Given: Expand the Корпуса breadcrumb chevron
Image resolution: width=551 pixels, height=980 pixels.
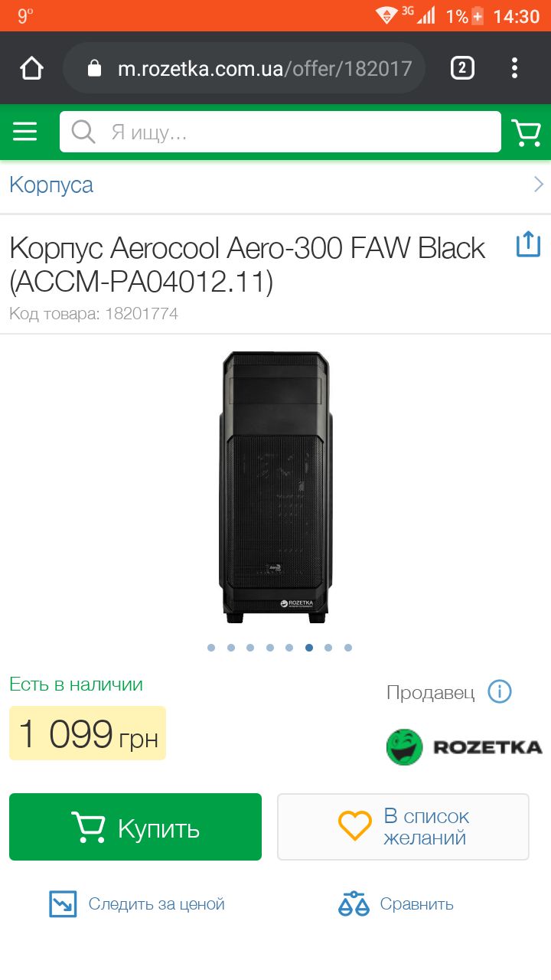Looking at the screenshot, I should point(539,185).
